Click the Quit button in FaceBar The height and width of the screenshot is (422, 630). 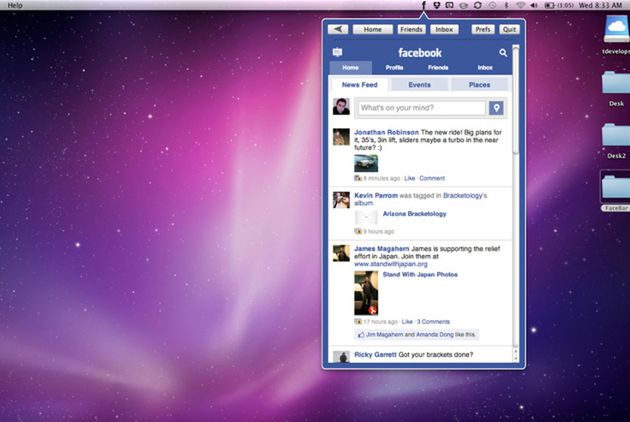coord(509,29)
